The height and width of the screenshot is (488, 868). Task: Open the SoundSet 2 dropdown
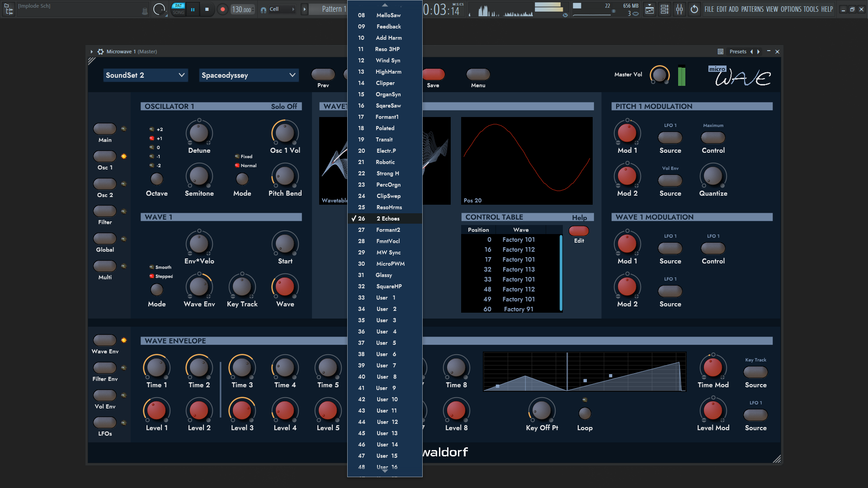(146, 75)
